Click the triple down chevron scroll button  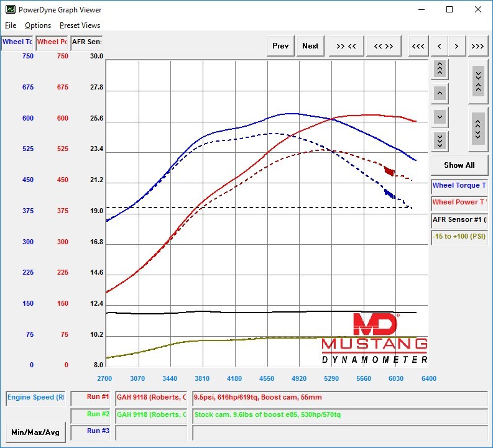(440, 141)
